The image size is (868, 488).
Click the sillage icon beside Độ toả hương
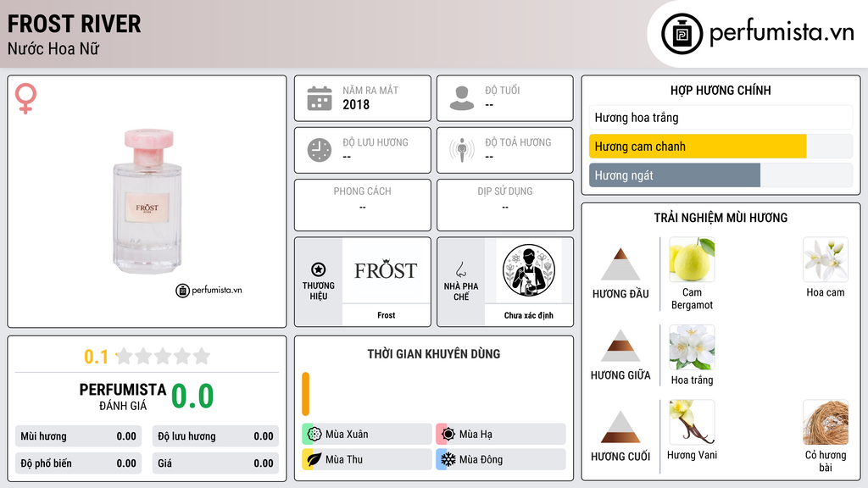pos(462,150)
